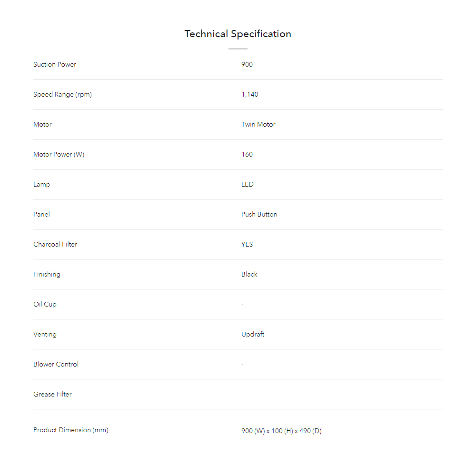The image size is (476, 476).
Task: Click the LED lamp value
Action: (x=248, y=184)
